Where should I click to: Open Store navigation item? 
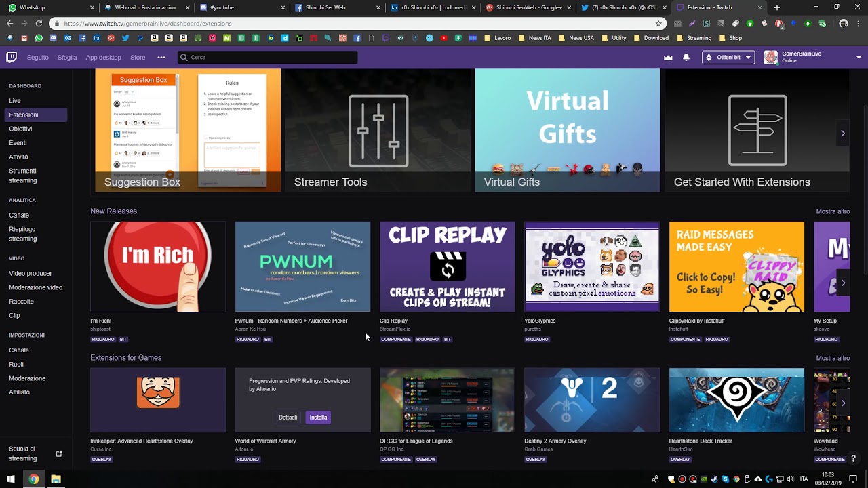coord(138,58)
